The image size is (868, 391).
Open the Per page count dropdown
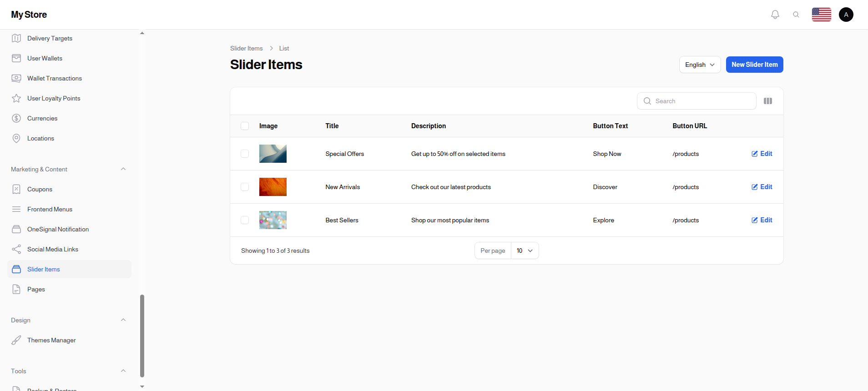525,251
